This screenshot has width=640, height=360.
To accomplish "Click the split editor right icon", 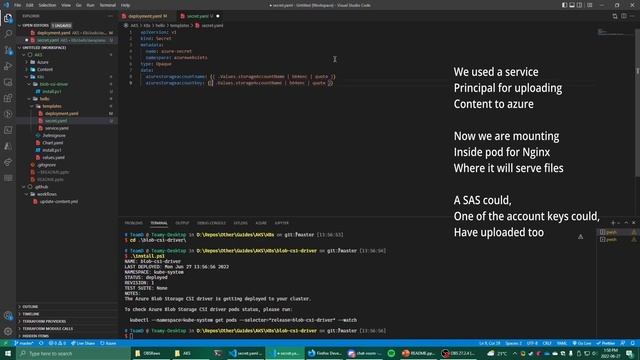I will (x=624, y=16).
